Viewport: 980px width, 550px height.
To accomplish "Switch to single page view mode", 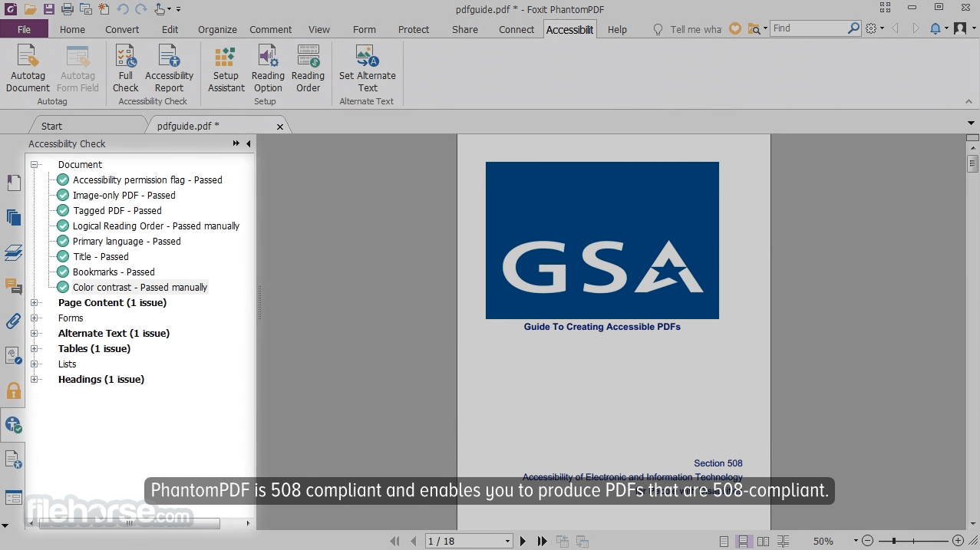I will [724, 541].
